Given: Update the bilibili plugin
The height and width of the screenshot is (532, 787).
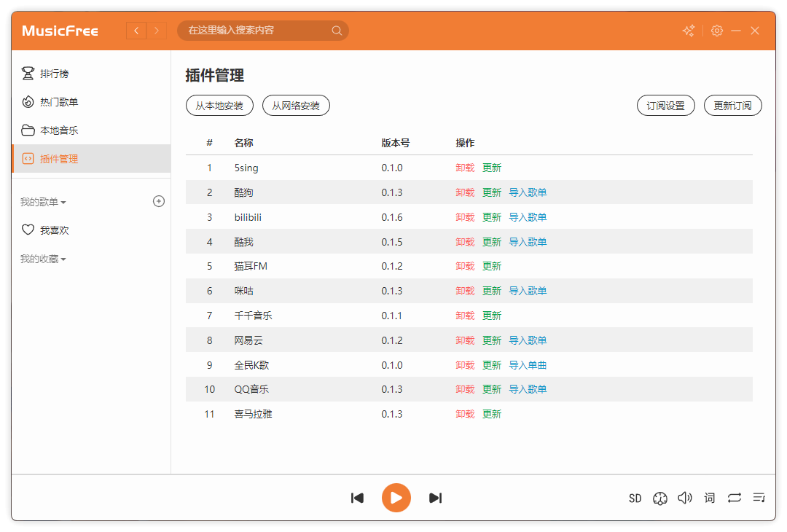Looking at the screenshot, I should click(x=492, y=217).
